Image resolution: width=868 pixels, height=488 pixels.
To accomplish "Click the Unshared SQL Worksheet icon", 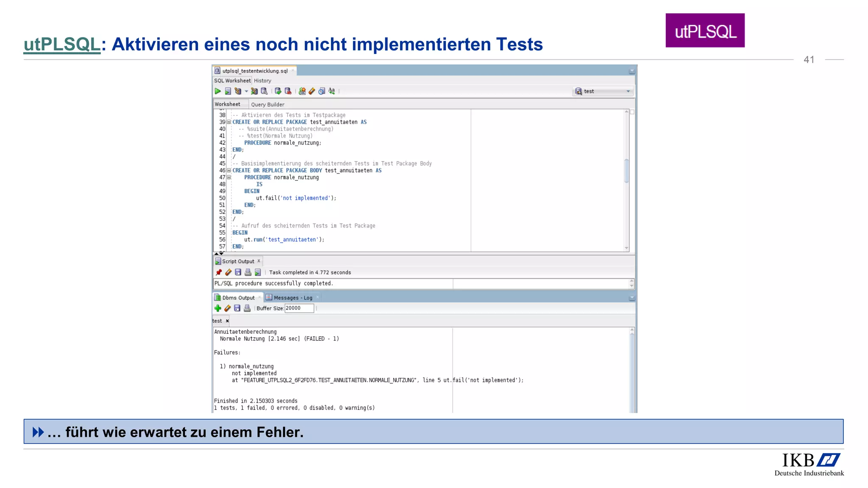I will [x=302, y=91].
